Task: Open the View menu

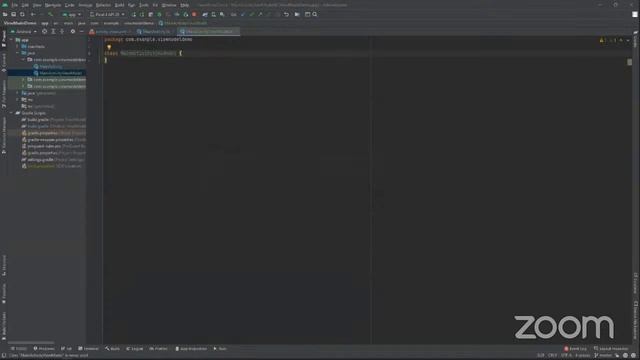Action: pos(37,5)
